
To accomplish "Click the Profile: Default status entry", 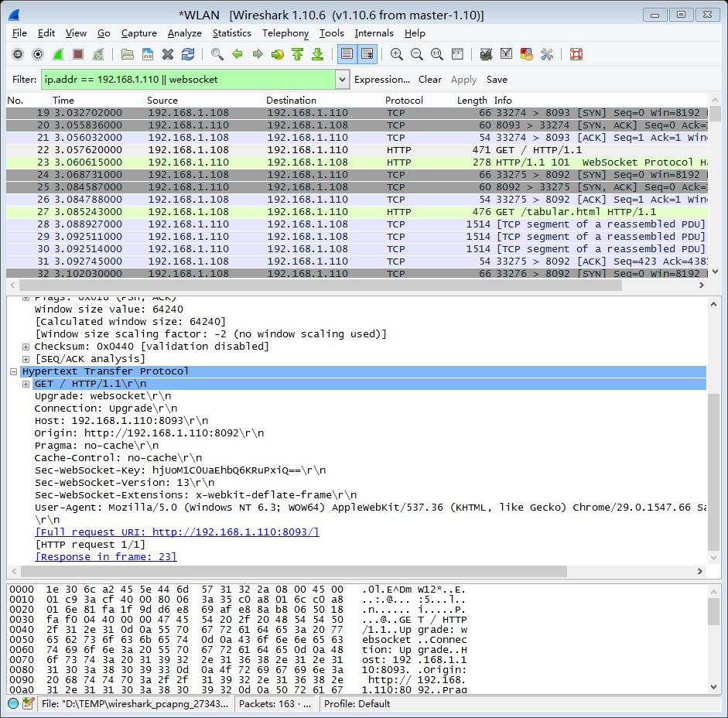I will click(x=357, y=703).
